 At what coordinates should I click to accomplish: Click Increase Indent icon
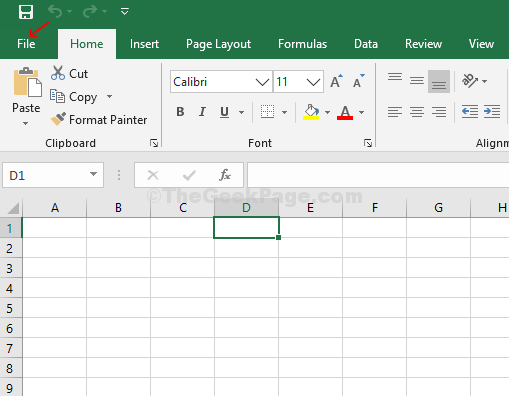[492, 112]
